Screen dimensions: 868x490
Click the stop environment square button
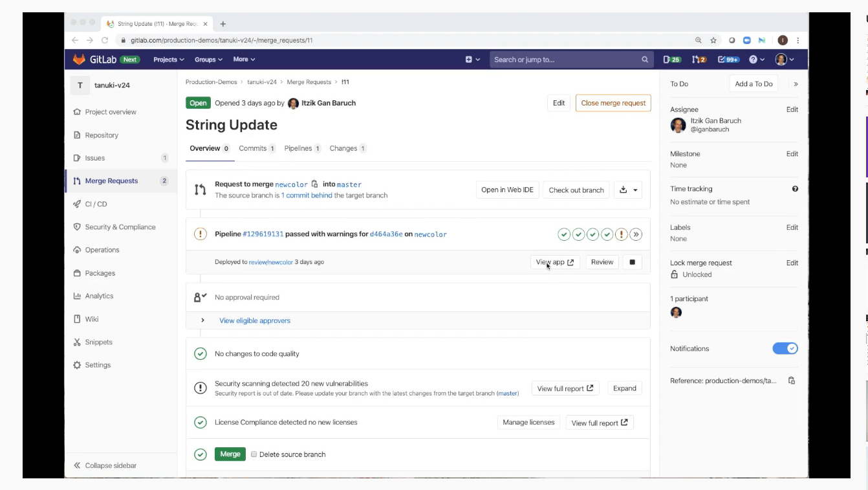632,262
